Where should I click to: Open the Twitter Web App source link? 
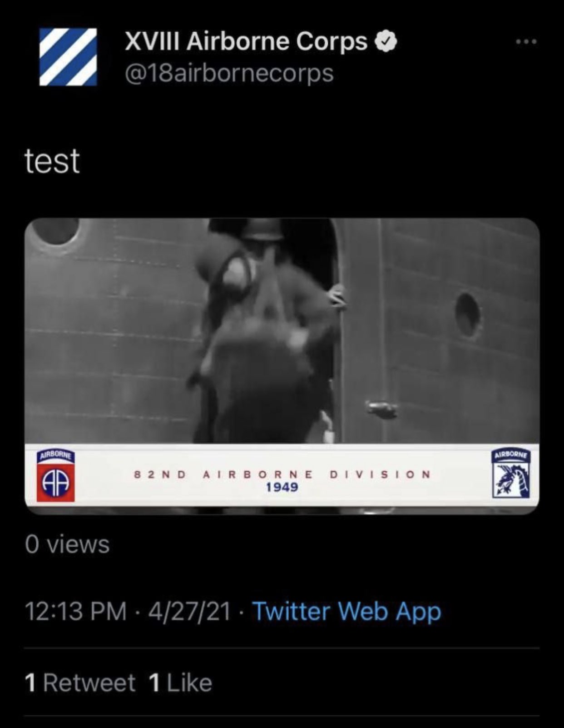click(346, 612)
